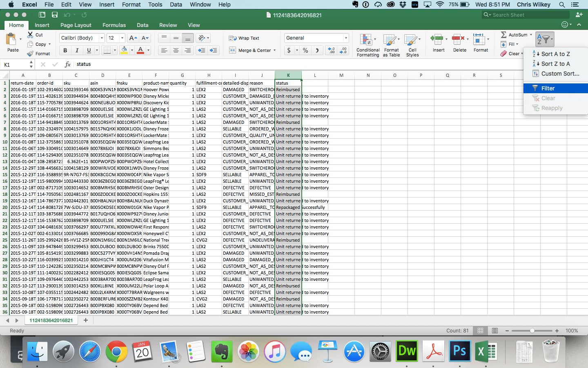Click the Paste clipboard icon

click(x=11, y=40)
